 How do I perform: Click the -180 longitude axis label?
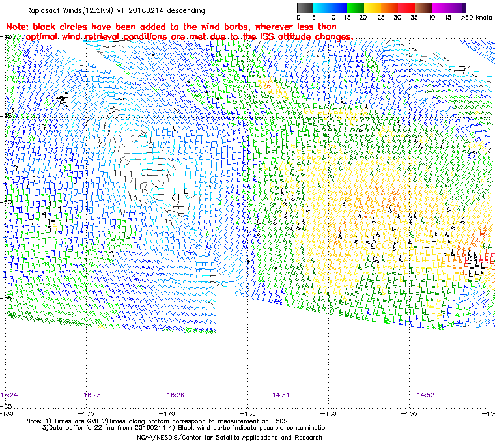point(7,413)
